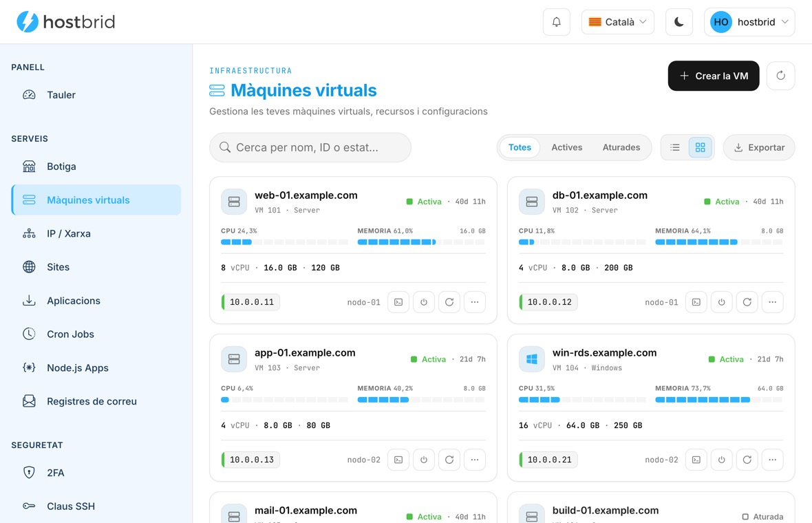The image size is (812, 523).
Task: Open the build-01.example.com VM title
Action: click(606, 510)
